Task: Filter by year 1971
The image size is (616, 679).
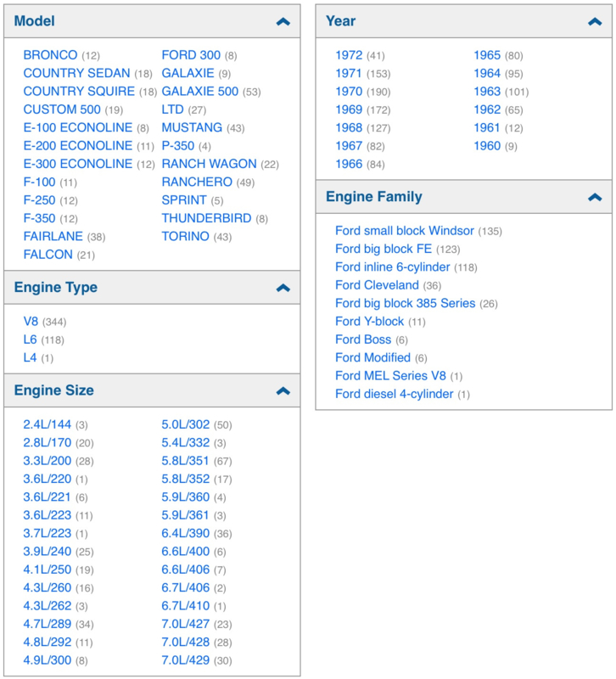Action: pos(349,73)
